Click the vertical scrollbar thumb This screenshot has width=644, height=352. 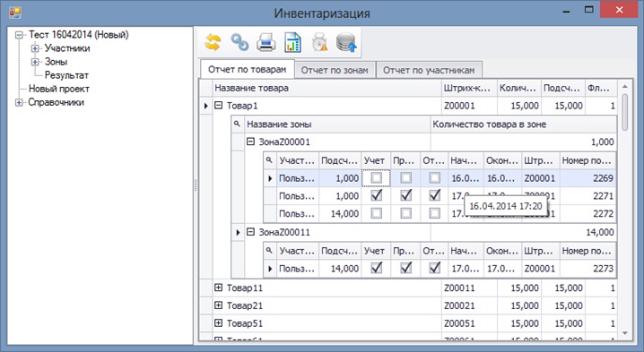pos(624,113)
